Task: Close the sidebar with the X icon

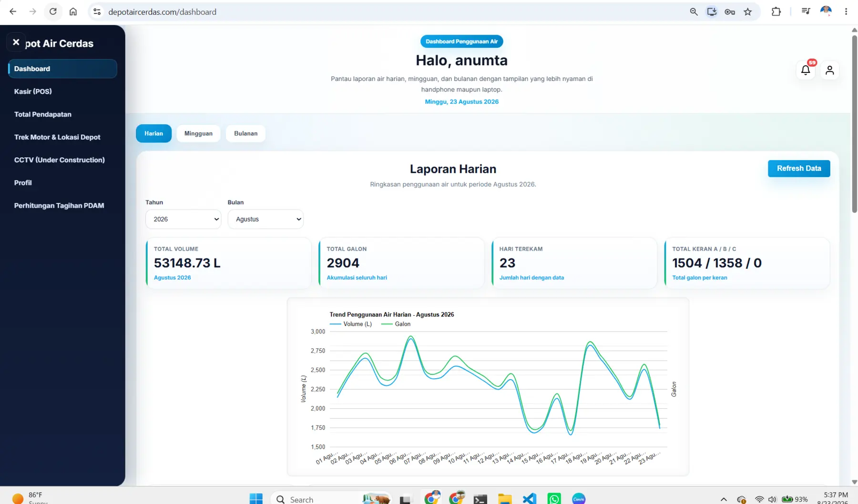Action: tap(16, 42)
